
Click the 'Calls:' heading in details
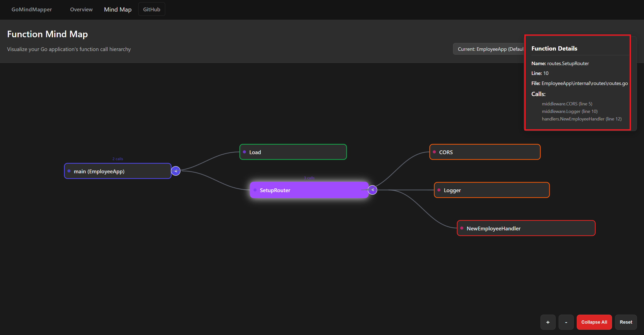click(x=538, y=94)
